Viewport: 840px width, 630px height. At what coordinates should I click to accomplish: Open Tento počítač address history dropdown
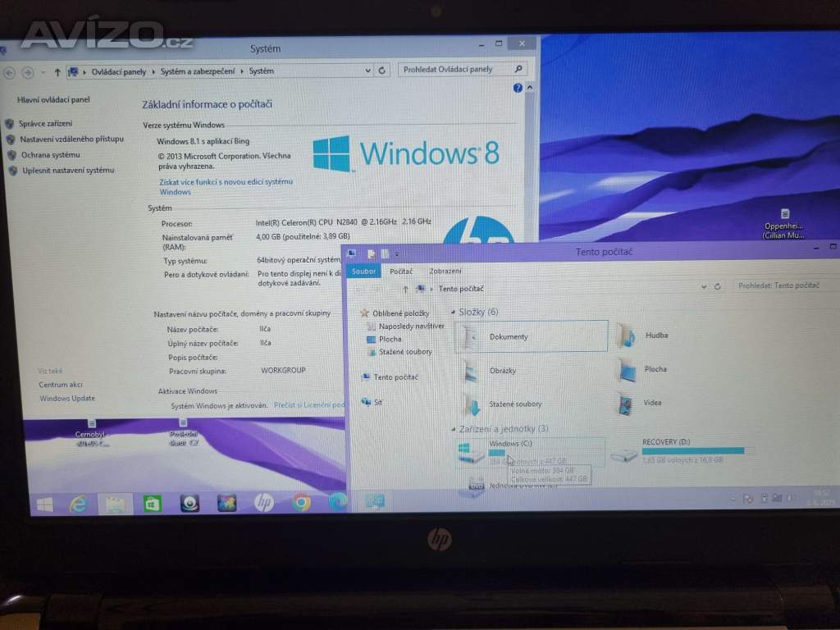704,286
